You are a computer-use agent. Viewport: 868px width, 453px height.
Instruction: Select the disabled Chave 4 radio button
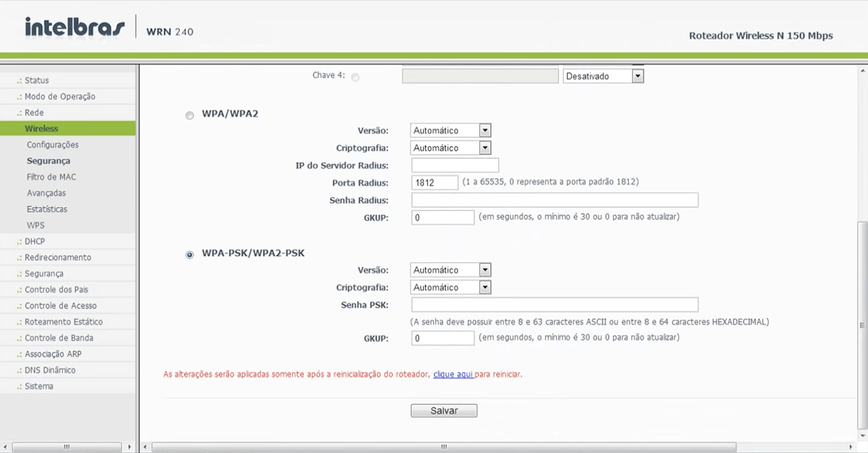coord(355,78)
